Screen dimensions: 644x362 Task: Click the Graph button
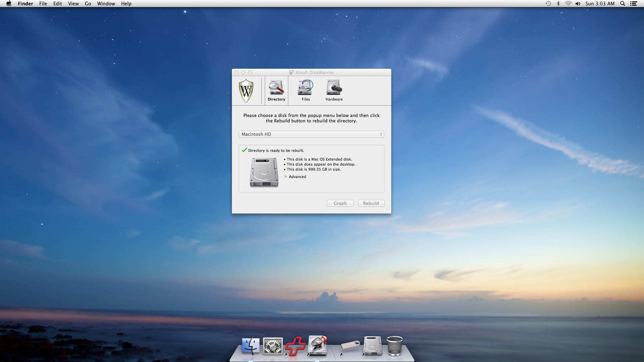click(340, 203)
